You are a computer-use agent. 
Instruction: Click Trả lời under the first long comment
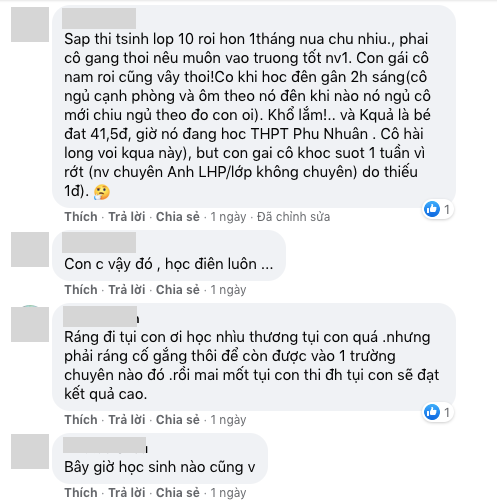127,217
